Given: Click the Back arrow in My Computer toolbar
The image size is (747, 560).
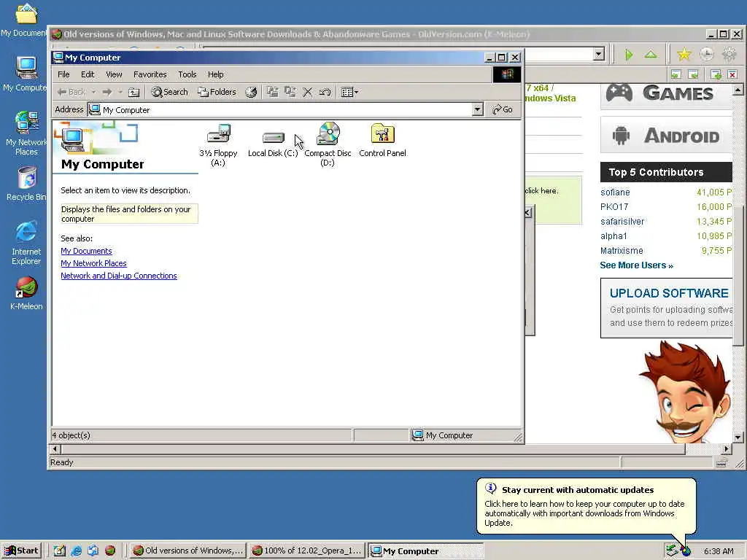Looking at the screenshot, I should coord(71,92).
